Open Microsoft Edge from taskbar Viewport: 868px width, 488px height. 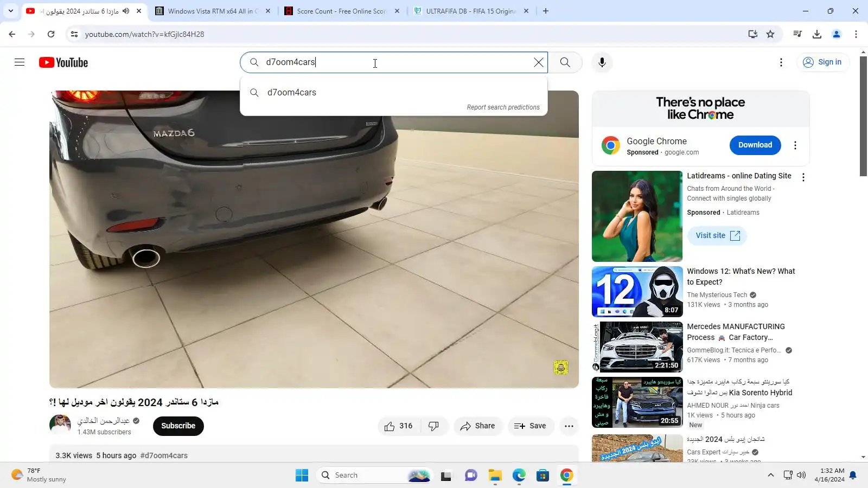click(519, 476)
